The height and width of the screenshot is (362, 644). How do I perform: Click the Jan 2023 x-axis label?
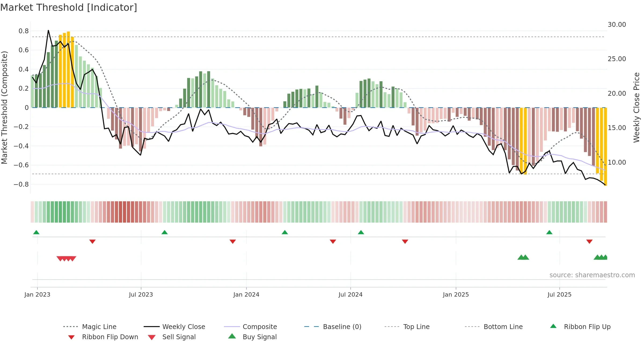click(x=37, y=295)
